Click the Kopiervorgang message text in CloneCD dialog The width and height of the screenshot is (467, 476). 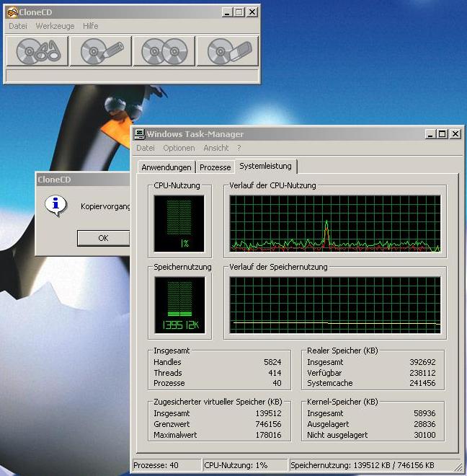105,206
